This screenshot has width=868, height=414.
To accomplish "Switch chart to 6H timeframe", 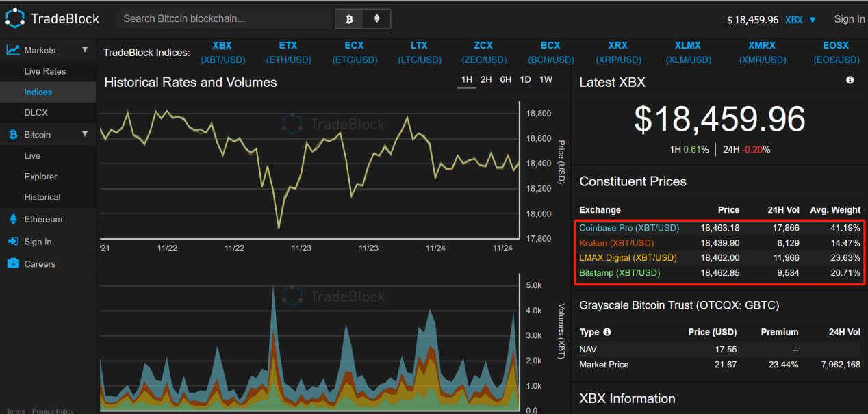I will (506, 80).
